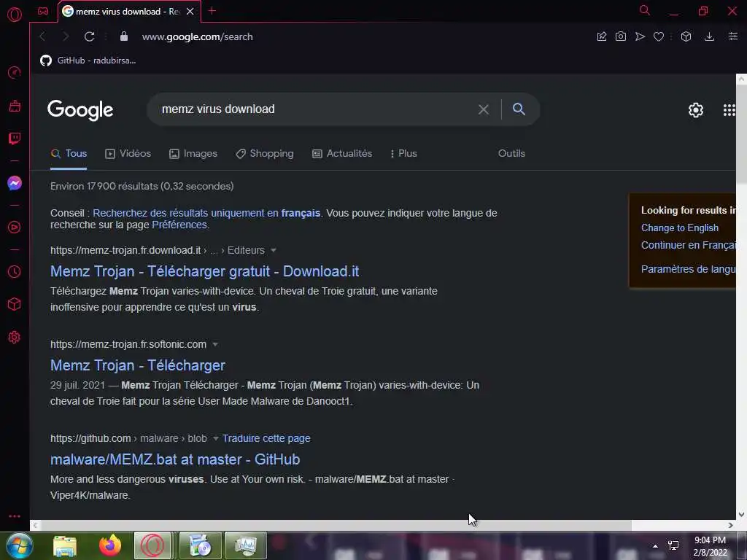This screenshot has width=747, height=560.
Task: Click Change to English
Action: tap(679, 227)
